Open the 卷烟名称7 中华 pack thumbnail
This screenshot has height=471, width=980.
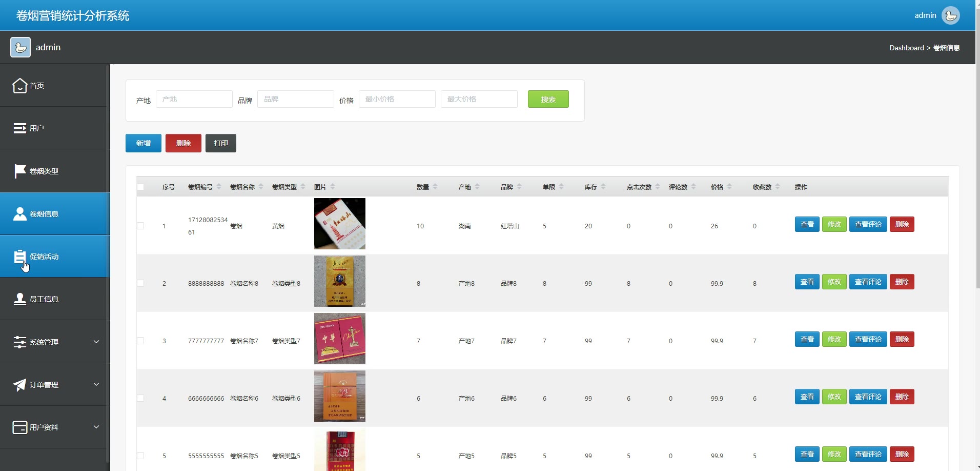(340, 339)
